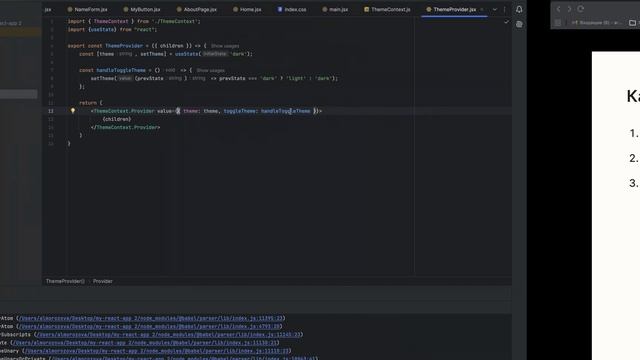Switch to the AboutPage.jsx tab
This screenshot has width=640, height=360.
[196, 9]
